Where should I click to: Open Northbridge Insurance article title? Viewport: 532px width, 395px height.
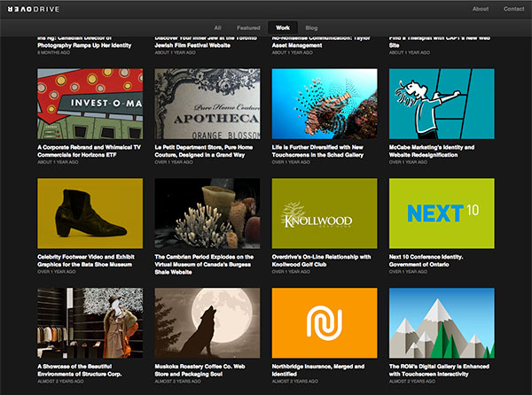coord(318,370)
